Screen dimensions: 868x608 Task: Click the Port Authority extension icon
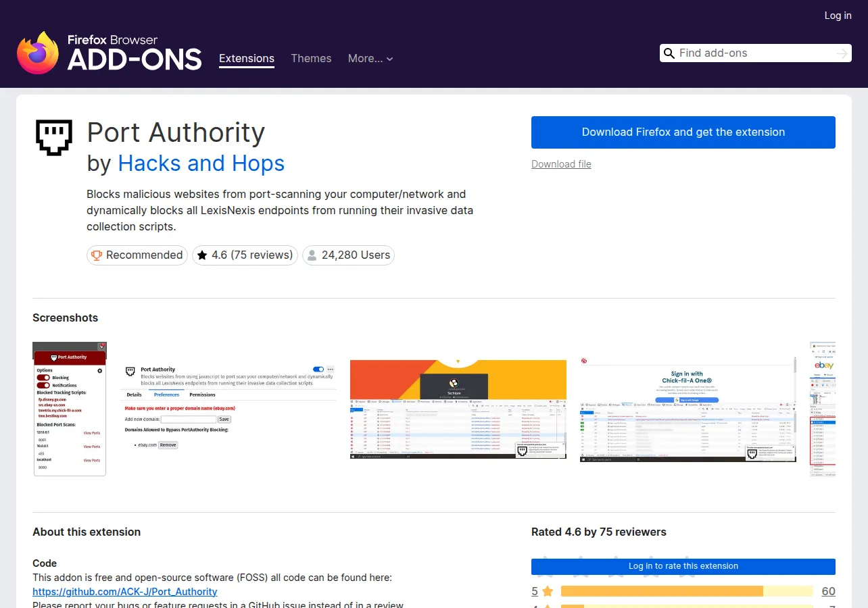(x=53, y=137)
